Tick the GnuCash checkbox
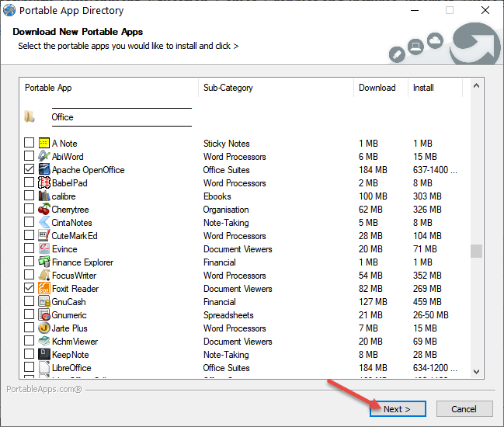This screenshot has width=504, height=427. click(30, 300)
